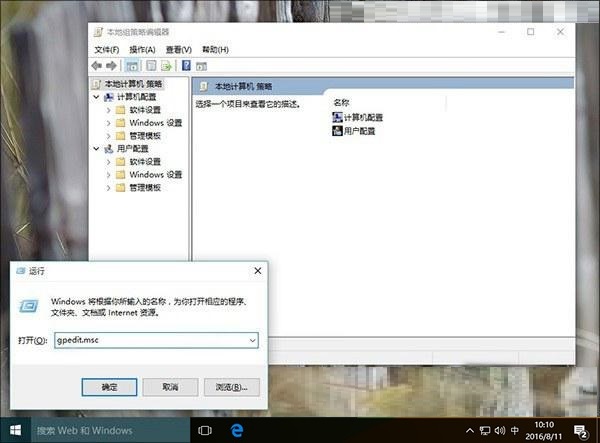This screenshot has height=443, width=600.
Task: Launch Microsoft Edge from the taskbar
Action: tap(237, 430)
